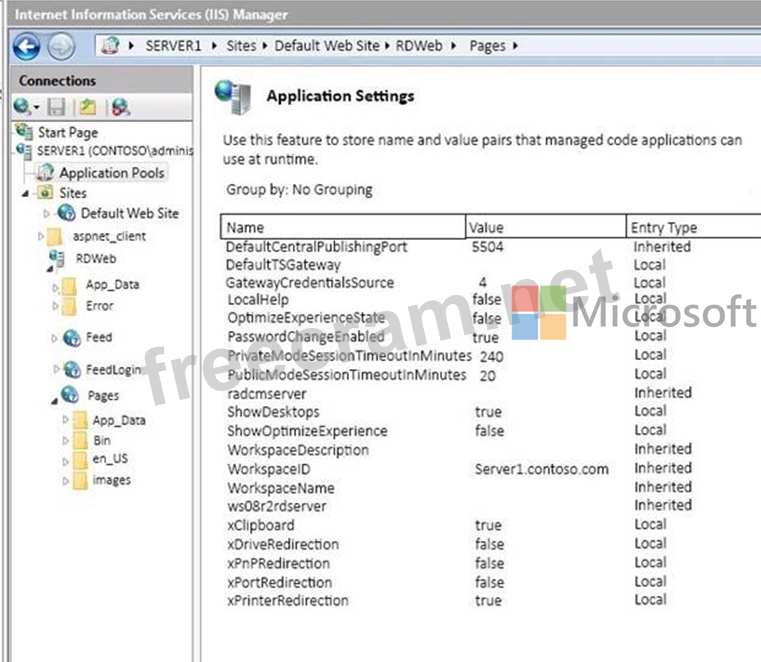This screenshot has height=662, width=761.
Task: Collapse the Pages tree node
Action: 54,401
